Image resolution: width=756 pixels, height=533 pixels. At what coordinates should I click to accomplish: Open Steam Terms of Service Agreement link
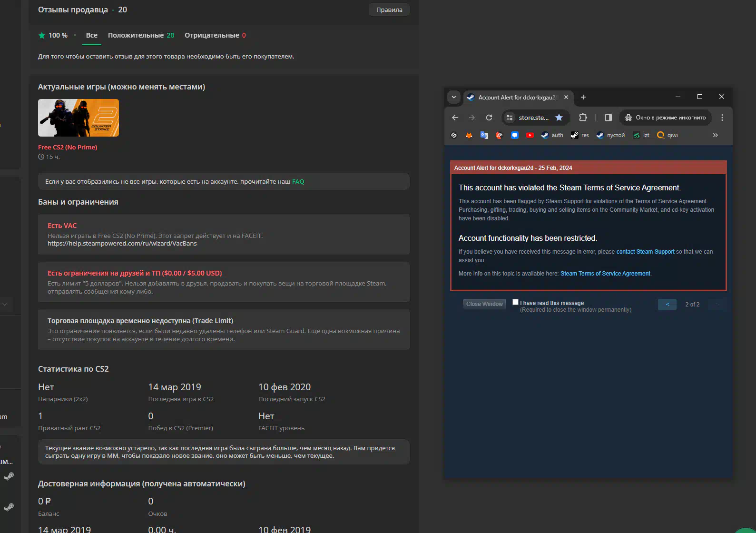[605, 274]
